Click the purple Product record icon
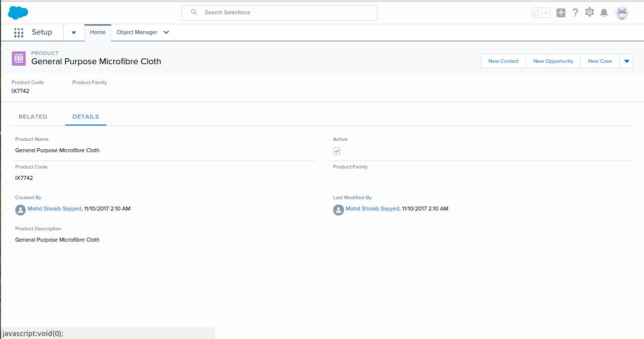Screen dimensions: 644x339 (19, 58)
